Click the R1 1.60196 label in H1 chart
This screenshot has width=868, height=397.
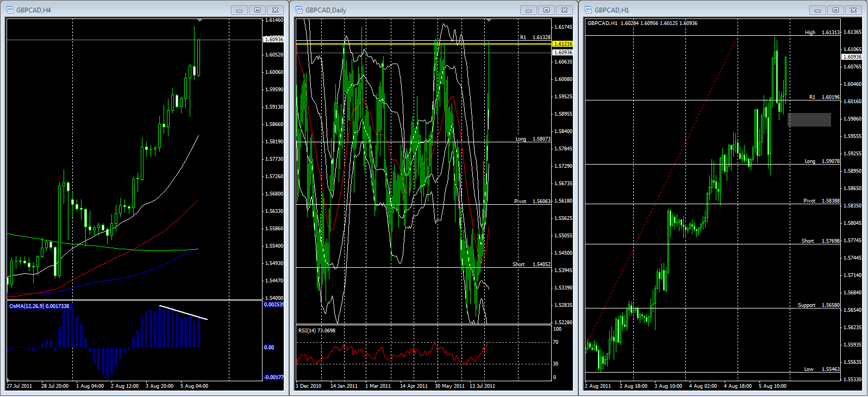pos(825,97)
